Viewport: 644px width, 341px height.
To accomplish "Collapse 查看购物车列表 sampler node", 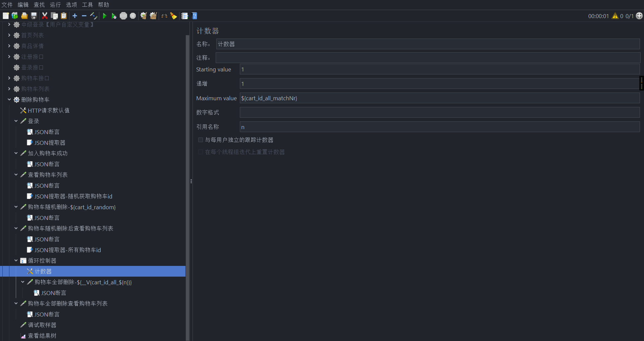I will coord(16,175).
